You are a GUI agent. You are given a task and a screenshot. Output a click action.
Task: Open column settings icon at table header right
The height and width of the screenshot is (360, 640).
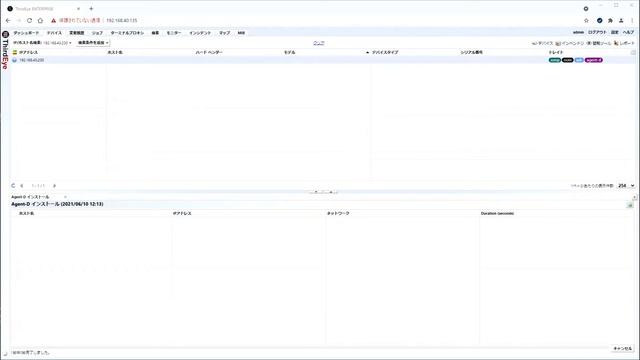[633, 52]
